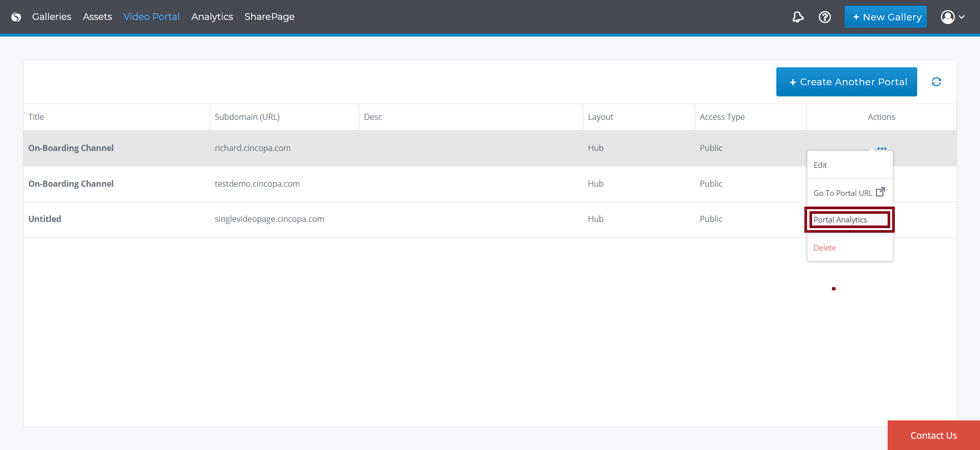980x450 pixels.
Task: Open the Contact Us button
Action: click(x=933, y=435)
